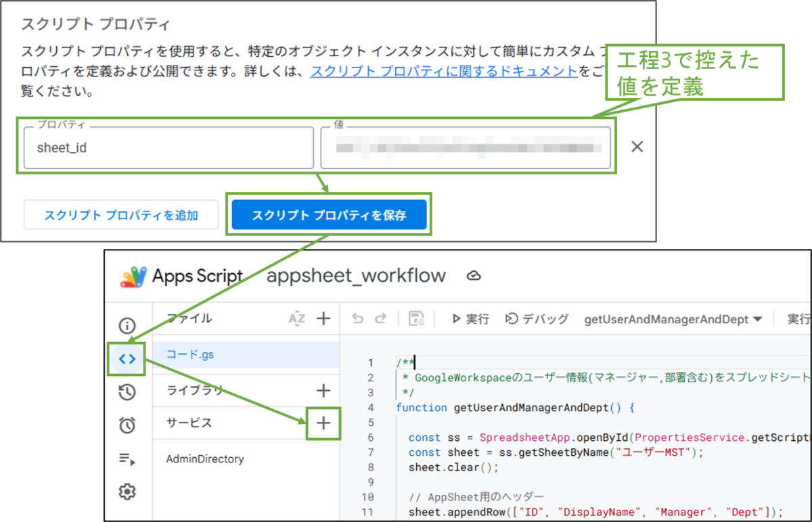Add a new file with plus icon
This screenshot has height=522, width=812.
tap(323, 318)
